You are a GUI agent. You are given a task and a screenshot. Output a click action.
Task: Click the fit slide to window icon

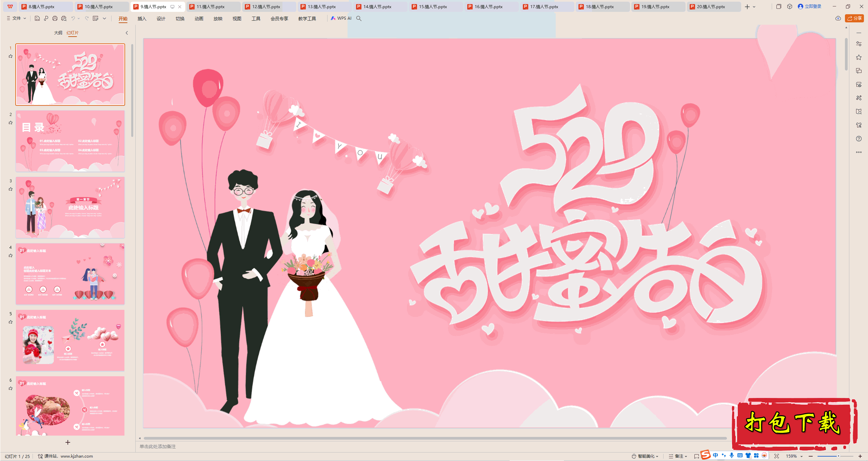point(777,456)
